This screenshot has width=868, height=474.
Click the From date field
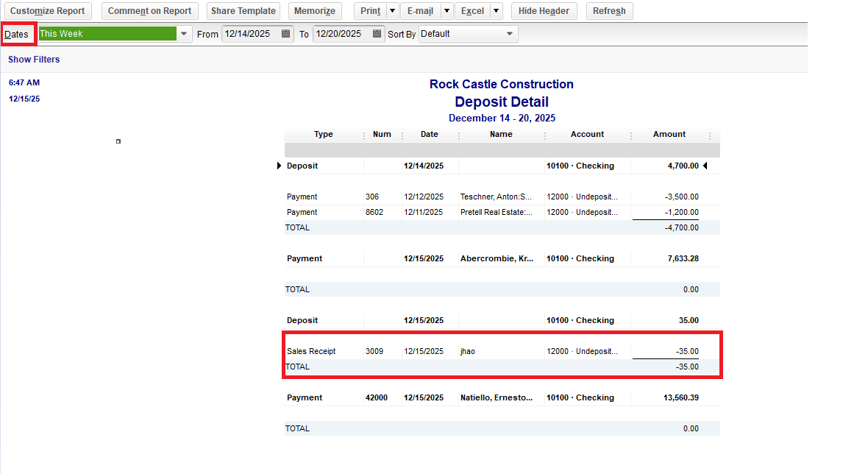coord(252,34)
